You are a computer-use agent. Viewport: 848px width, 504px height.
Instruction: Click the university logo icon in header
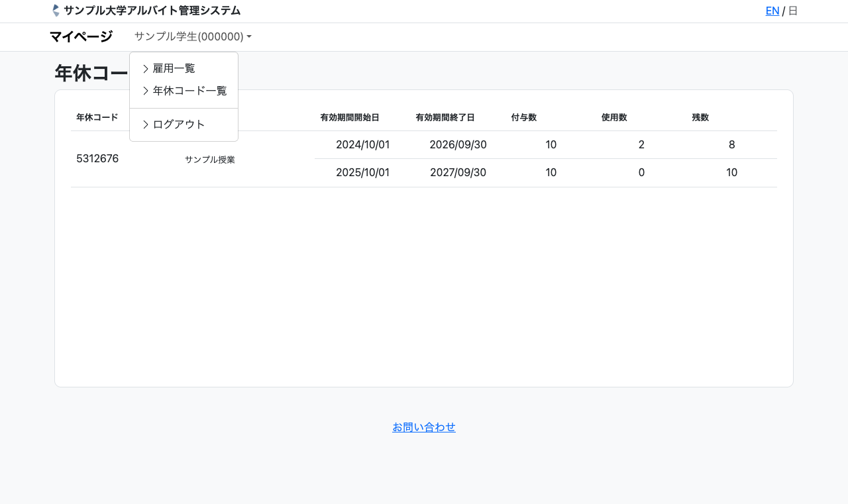click(56, 11)
